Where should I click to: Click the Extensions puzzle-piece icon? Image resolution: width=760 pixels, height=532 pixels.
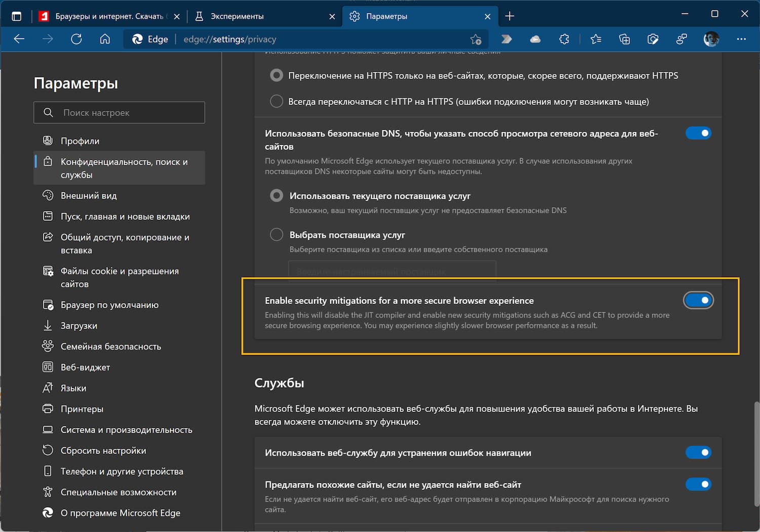tap(564, 39)
